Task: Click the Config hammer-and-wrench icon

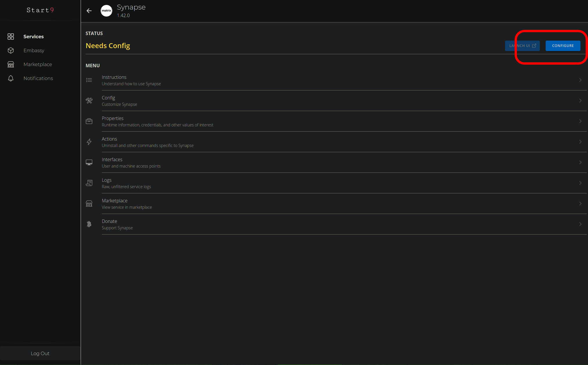Action: (x=89, y=101)
